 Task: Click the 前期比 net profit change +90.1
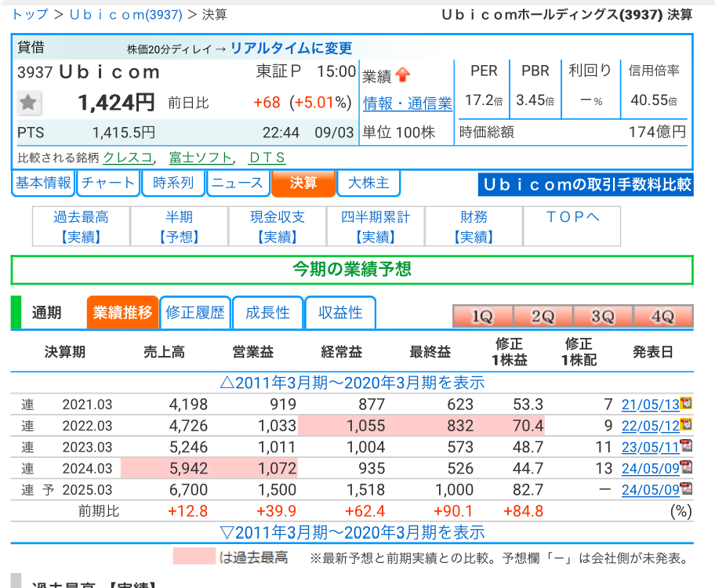tap(453, 511)
